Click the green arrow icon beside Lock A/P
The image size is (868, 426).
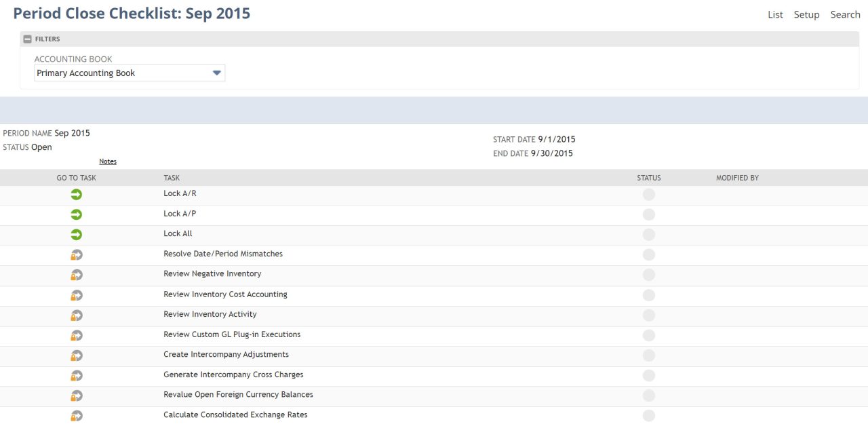click(x=76, y=214)
